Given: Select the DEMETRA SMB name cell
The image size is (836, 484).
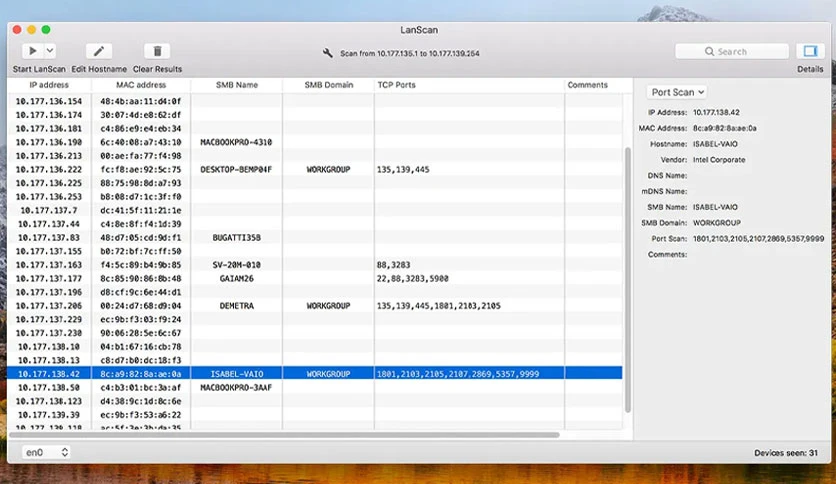Looking at the screenshot, I should (237, 306).
